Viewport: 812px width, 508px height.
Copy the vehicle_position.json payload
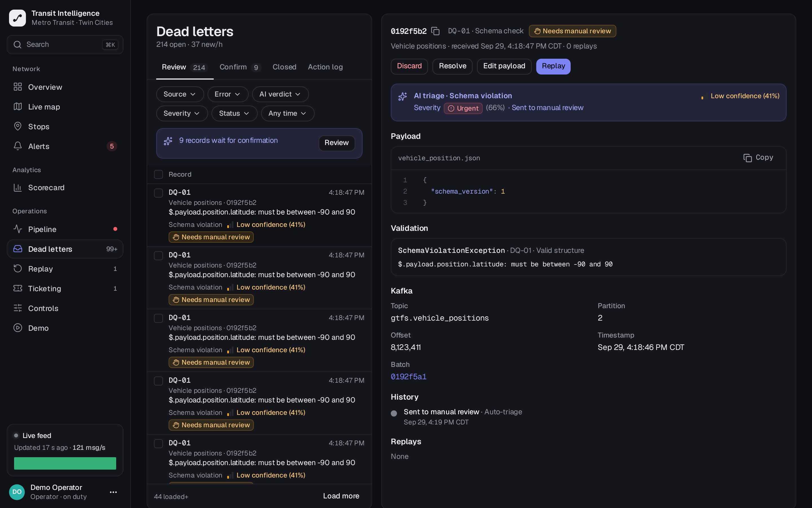coord(758,157)
